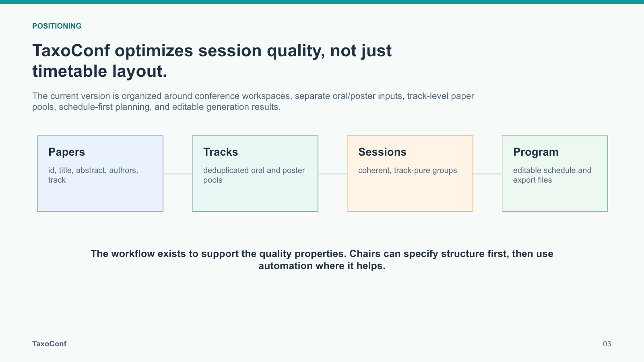
Task: Click the 'id, title, abstract, authors' description
Action: (x=93, y=175)
